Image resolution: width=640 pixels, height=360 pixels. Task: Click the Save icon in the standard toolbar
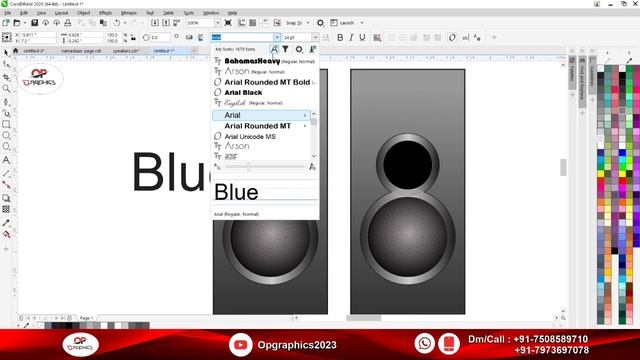(x=35, y=23)
